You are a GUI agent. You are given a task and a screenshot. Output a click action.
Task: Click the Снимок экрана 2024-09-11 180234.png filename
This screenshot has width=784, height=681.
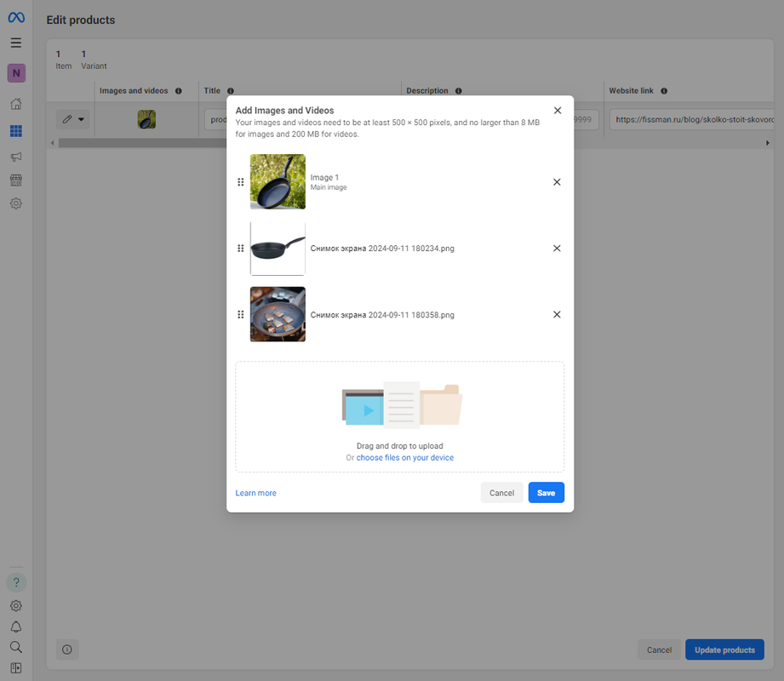(x=382, y=249)
